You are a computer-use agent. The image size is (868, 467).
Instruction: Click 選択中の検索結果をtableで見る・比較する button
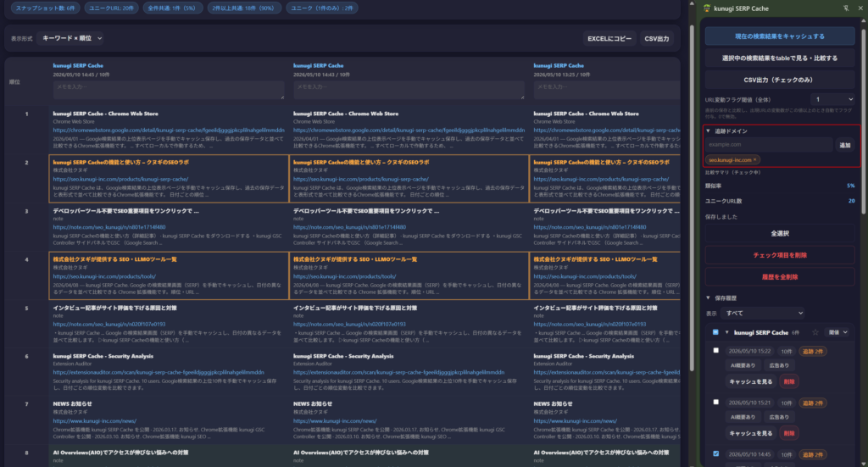coord(780,58)
